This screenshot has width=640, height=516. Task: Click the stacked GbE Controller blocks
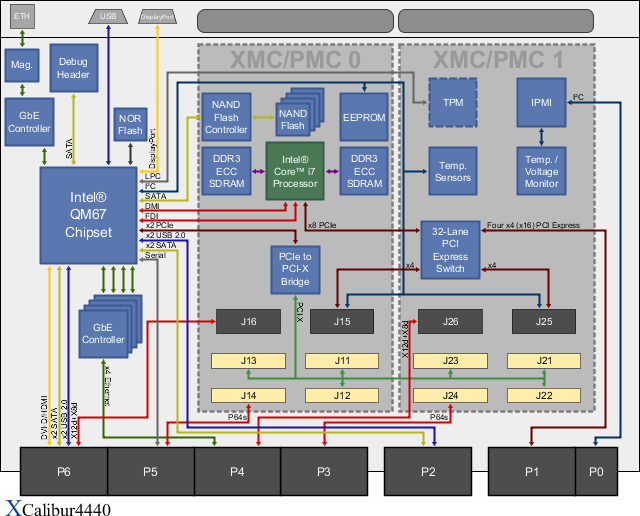click(x=110, y=327)
